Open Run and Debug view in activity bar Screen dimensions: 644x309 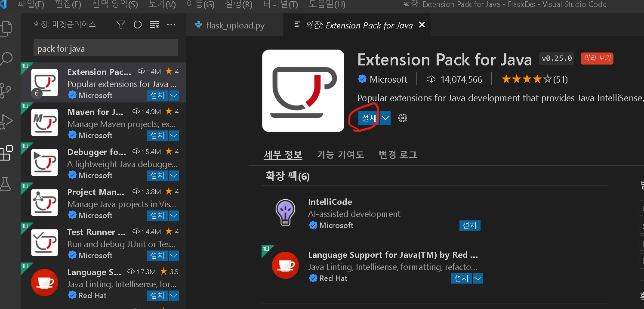coord(6,121)
